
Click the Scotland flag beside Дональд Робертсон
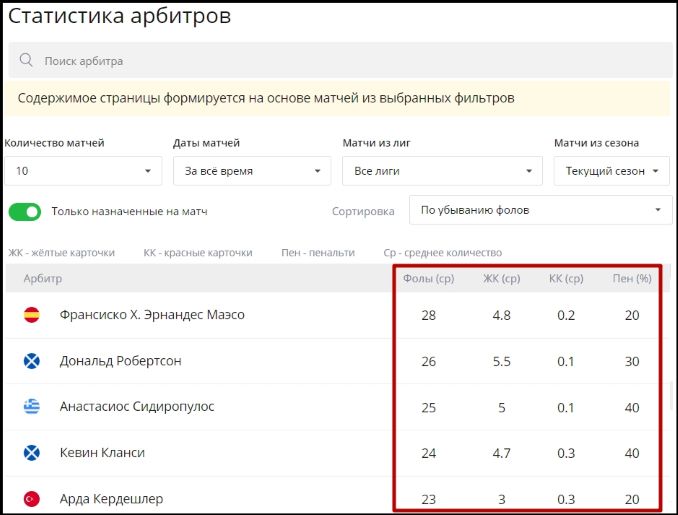(31, 361)
